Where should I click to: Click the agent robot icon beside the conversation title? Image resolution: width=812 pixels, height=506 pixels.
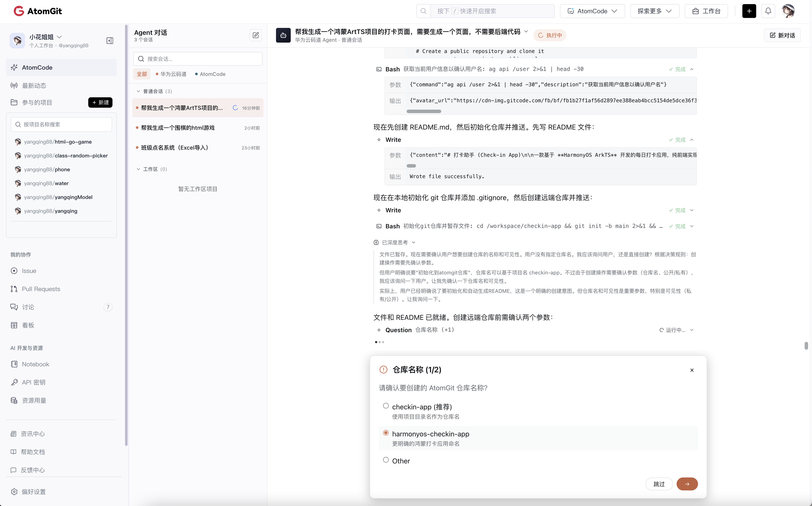283,35
